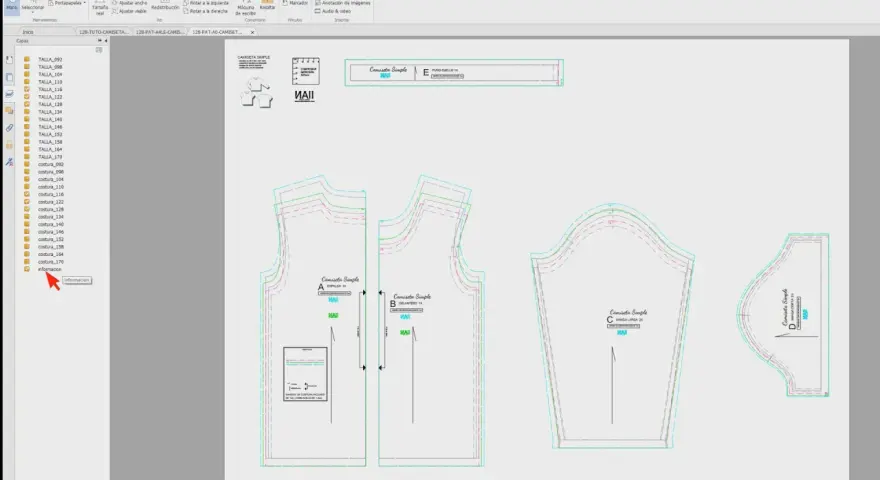Screen dimensions: 880x480
Task: Rotate view with Rotar a la izquierda
Action: pos(206,3)
